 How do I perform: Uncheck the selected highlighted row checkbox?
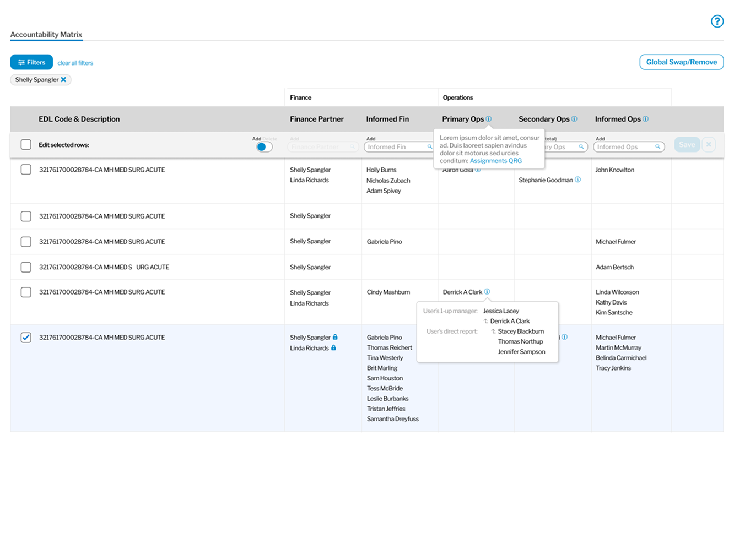coord(26,338)
